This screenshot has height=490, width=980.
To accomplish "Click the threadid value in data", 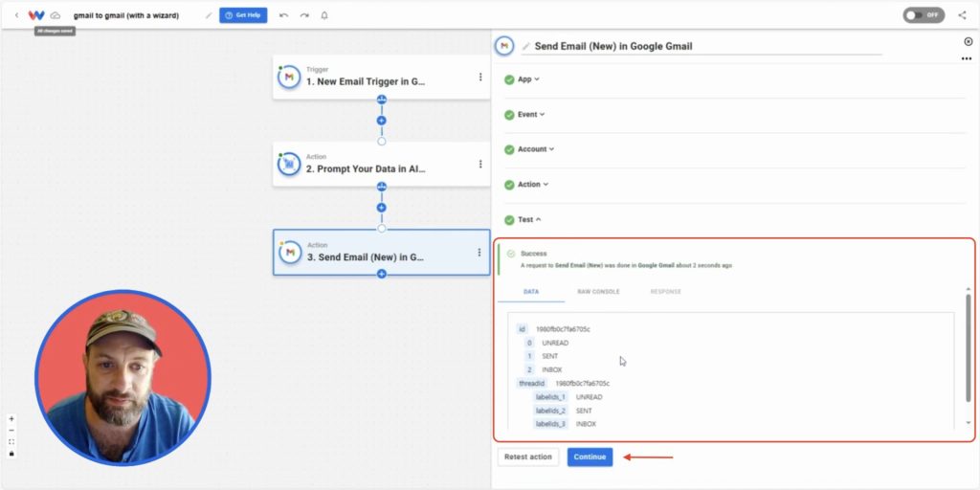I will (x=583, y=383).
